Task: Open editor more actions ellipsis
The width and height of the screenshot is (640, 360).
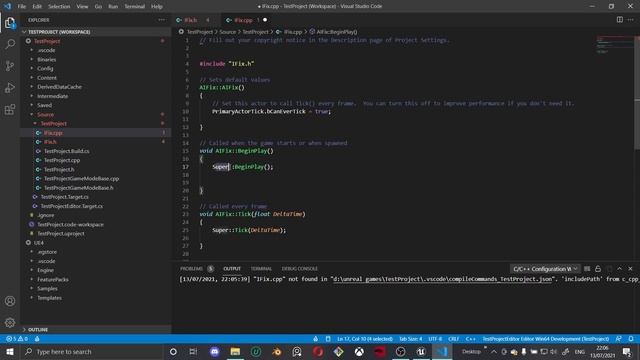Action: 631,20
